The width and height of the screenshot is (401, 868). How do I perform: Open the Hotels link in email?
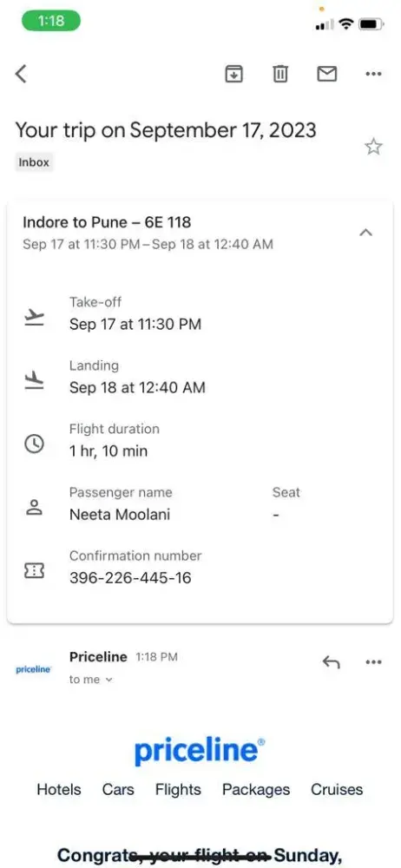pyautogui.click(x=59, y=789)
